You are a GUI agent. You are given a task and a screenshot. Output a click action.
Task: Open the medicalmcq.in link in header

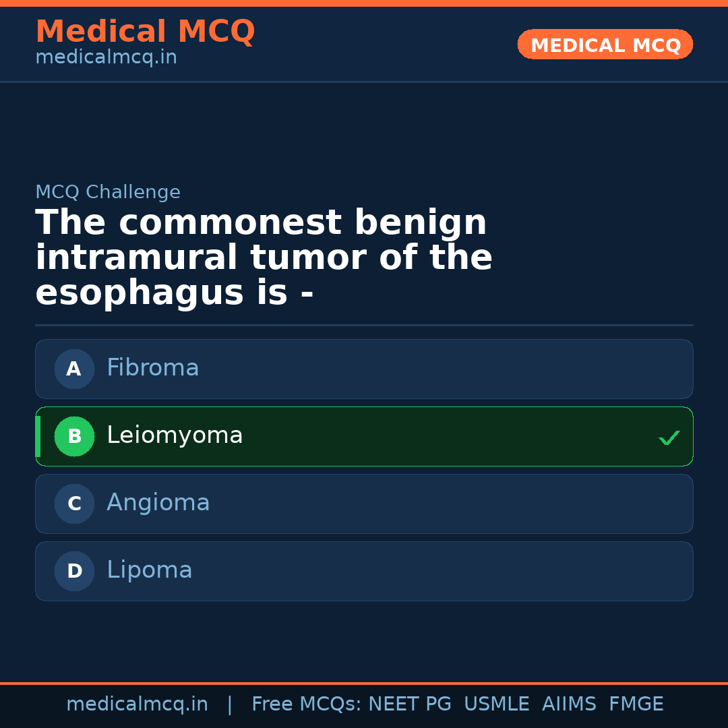pos(106,58)
